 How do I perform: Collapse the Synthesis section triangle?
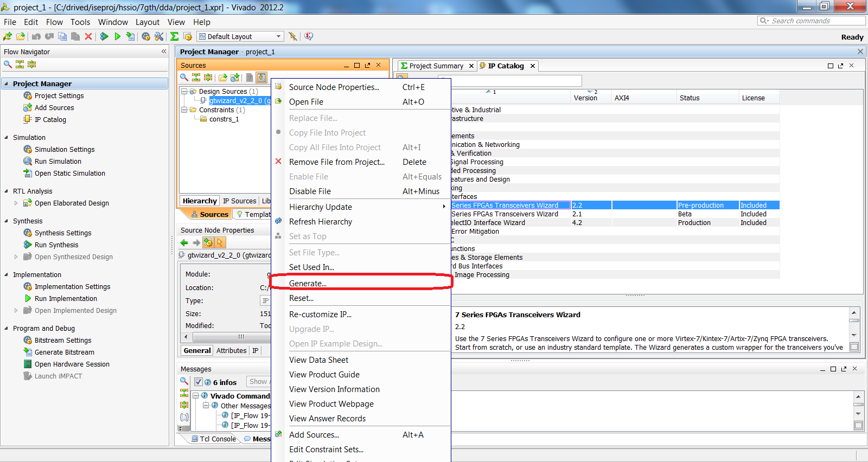pyautogui.click(x=6, y=221)
